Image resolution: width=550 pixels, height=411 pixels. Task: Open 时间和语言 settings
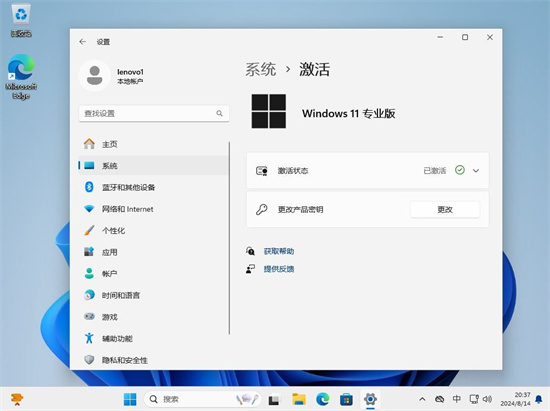[154, 295]
